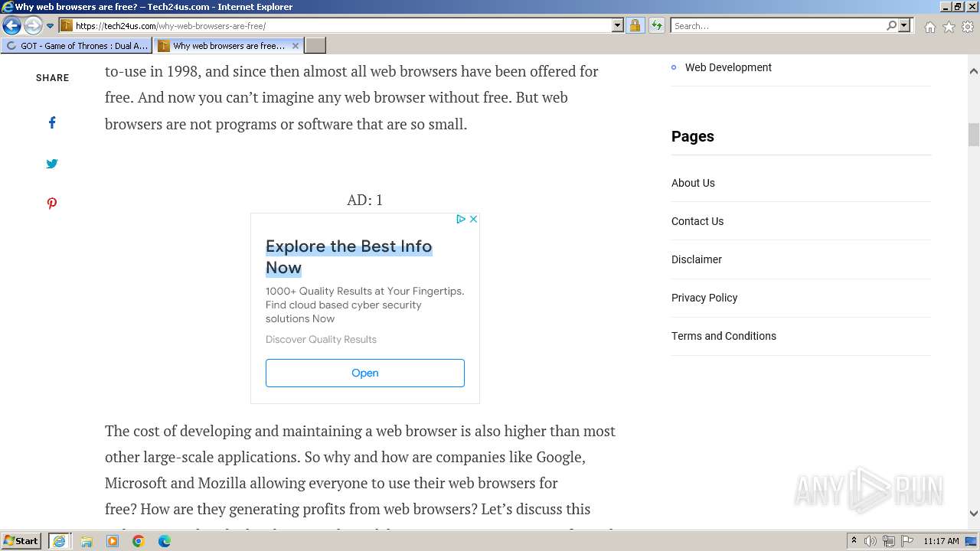Open the search provider dropdown
Viewport: 980px width, 551px height.
pyautogui.click(x=904, y=25)
